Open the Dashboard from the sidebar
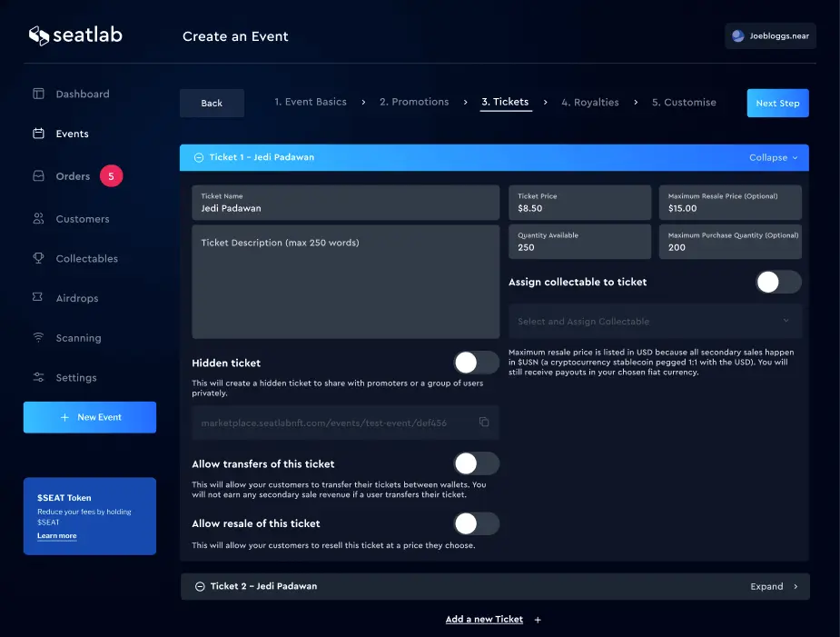Viewport: 840px width, 637px height. [84, 94]
